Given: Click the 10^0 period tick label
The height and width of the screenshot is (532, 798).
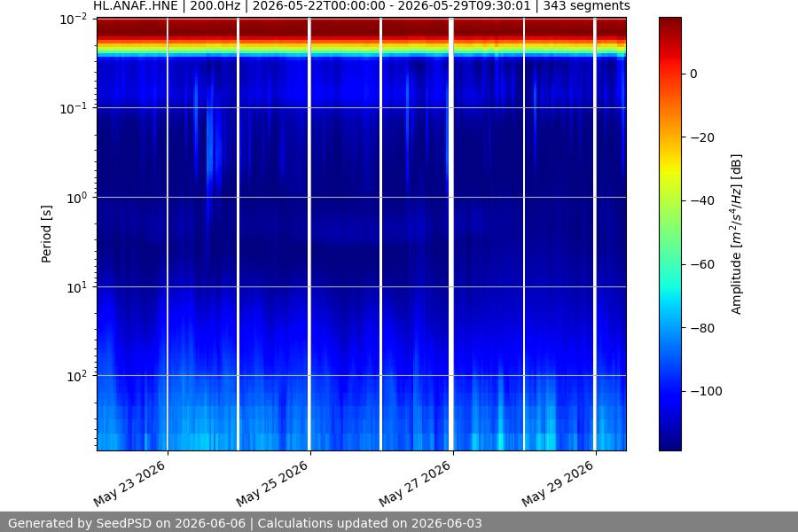Looking at the screenshot, I should pyautogui.click(x=77, y=198).
